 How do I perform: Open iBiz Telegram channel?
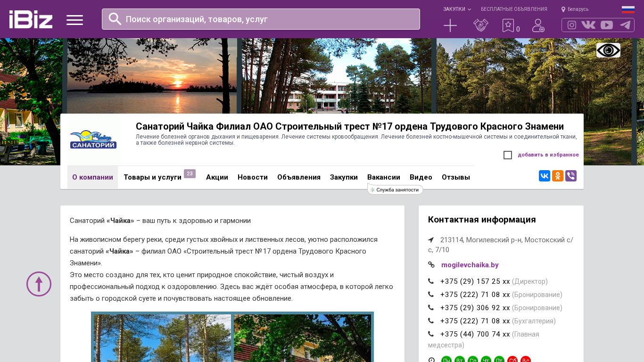click(625, 25)
